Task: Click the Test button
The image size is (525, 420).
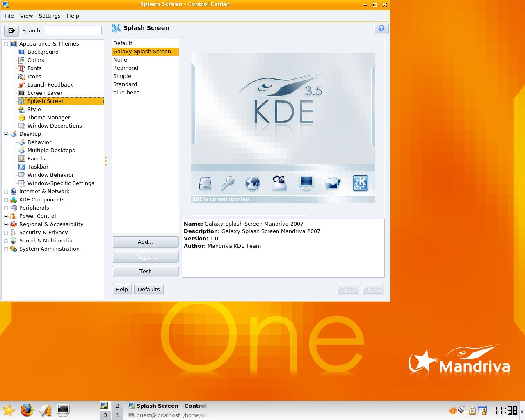Action: point(145,272)
